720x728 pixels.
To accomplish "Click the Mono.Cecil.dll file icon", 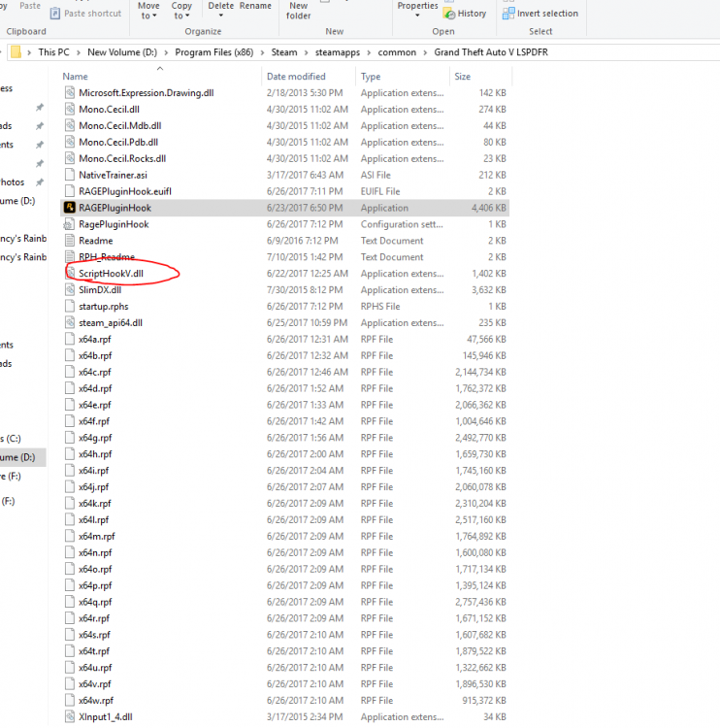I will [x=70, y=109].
